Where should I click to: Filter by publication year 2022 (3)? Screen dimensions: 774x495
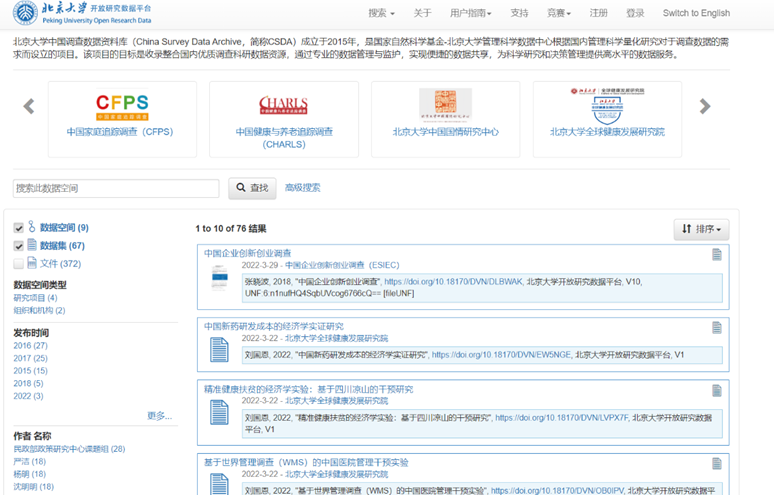click(28, 396)
